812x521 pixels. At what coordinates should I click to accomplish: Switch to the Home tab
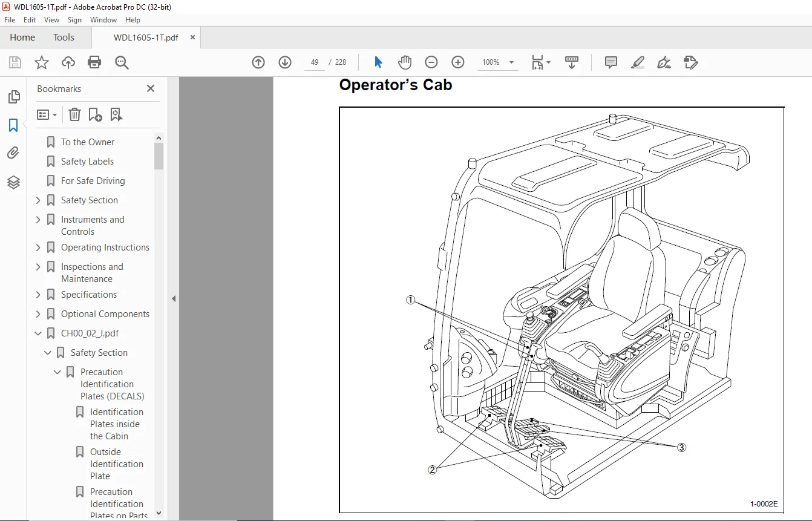coord(22,38)
